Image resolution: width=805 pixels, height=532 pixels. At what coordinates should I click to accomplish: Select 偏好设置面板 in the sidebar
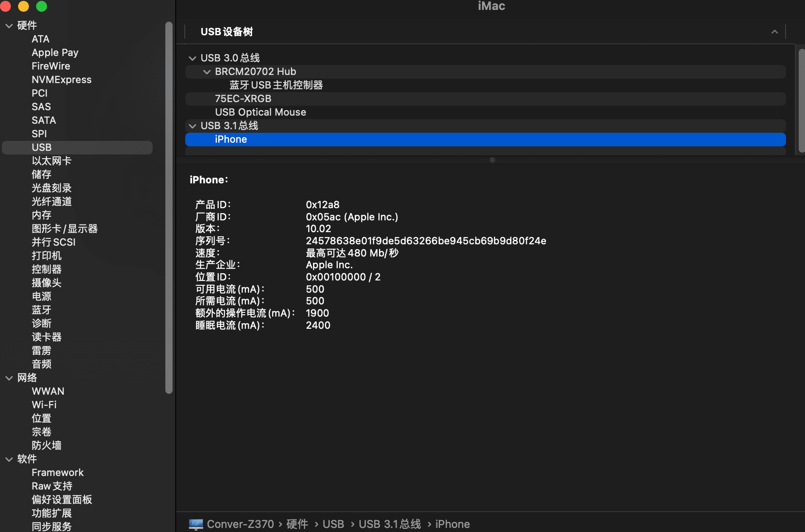[62, 500]
